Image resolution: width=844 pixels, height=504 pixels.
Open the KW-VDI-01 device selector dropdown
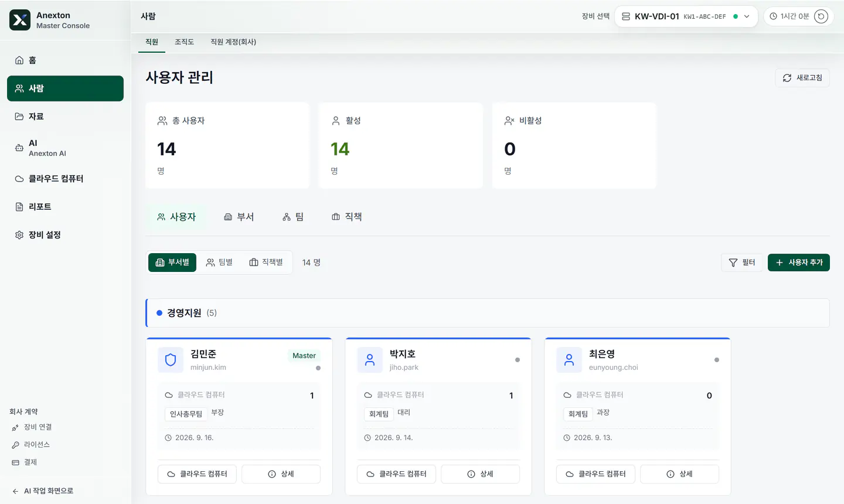(686, 16)
